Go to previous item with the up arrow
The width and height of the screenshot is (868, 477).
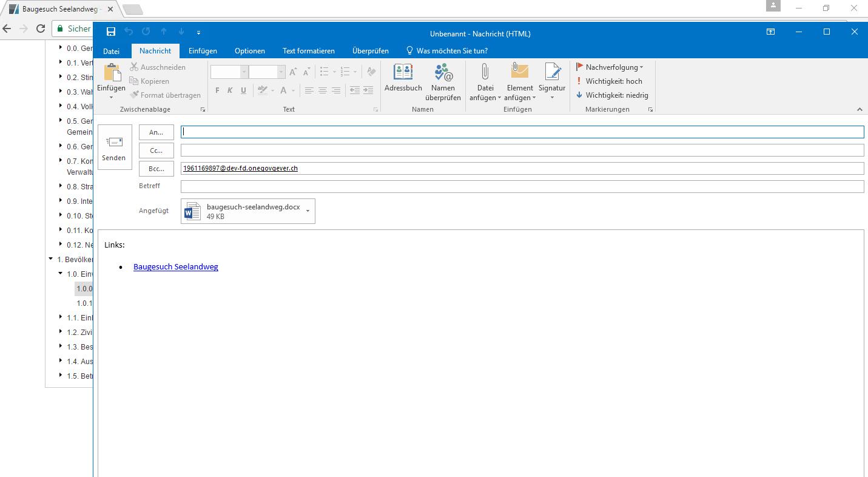click(x=164, y=32)
